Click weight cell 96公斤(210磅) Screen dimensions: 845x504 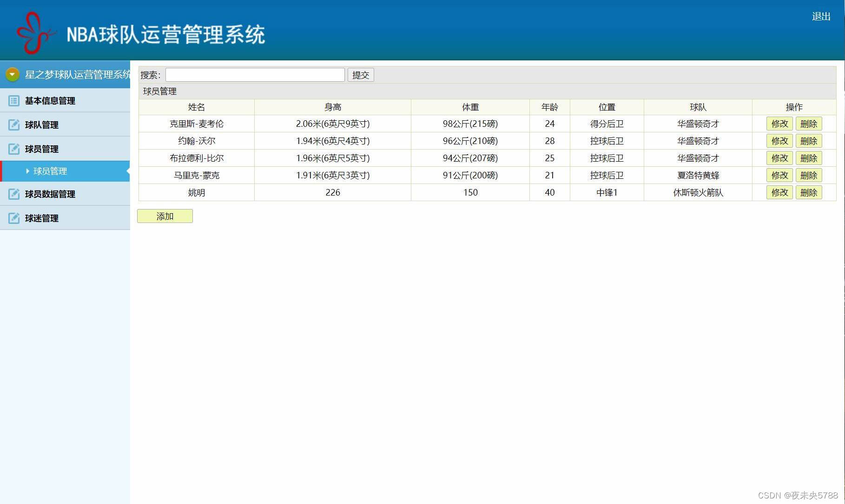(x=470, y=141)
